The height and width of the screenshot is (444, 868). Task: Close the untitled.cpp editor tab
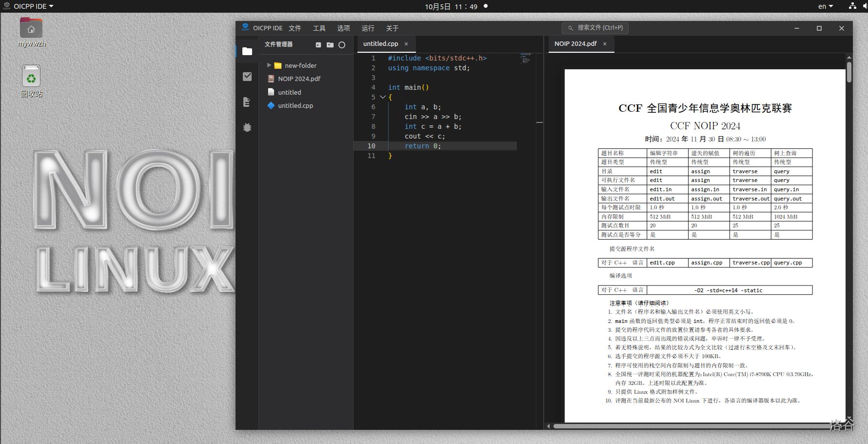406,44
